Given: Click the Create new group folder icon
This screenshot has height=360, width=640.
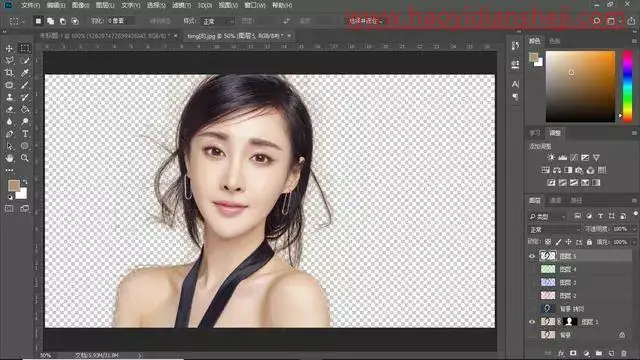Looking at the screenshot, I should [x=599, y=353].
